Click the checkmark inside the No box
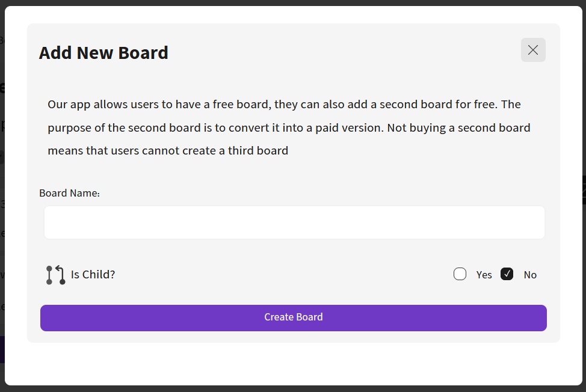The height and width of the screenshot is (392, 586). pyautogui.click(x=507, y=274)
